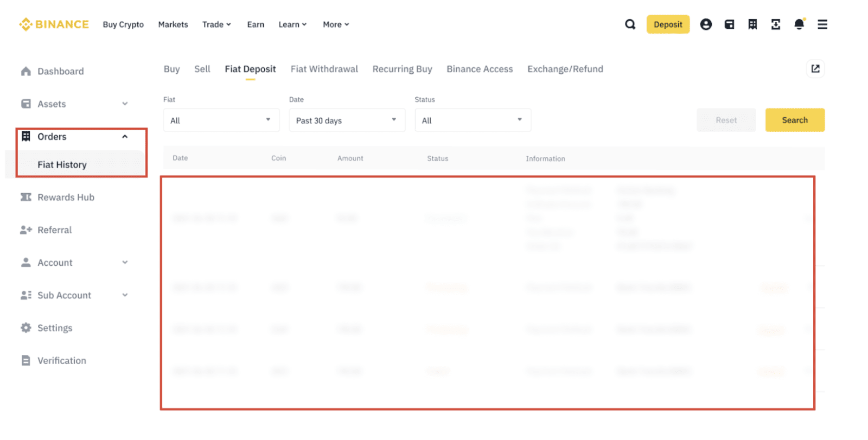
Task: Open the wallet icon in header
Action: tap(729, 24)
